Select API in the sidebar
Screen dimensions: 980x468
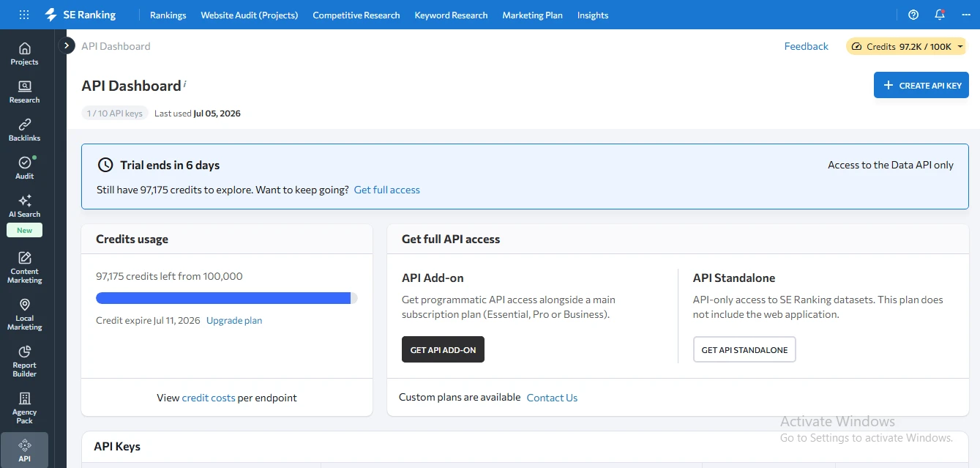(x=24, y=450)
